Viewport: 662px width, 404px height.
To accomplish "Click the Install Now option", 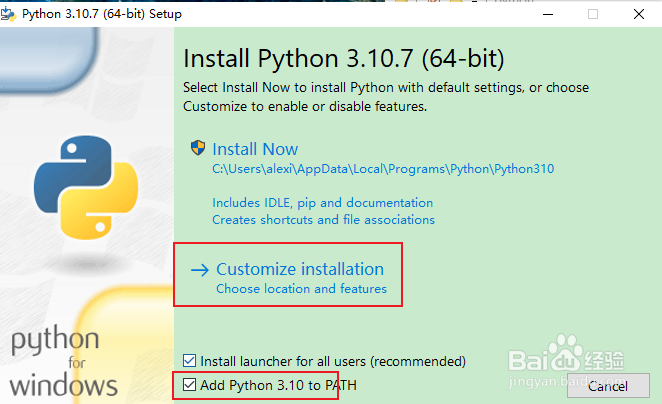I will [255, 149].
